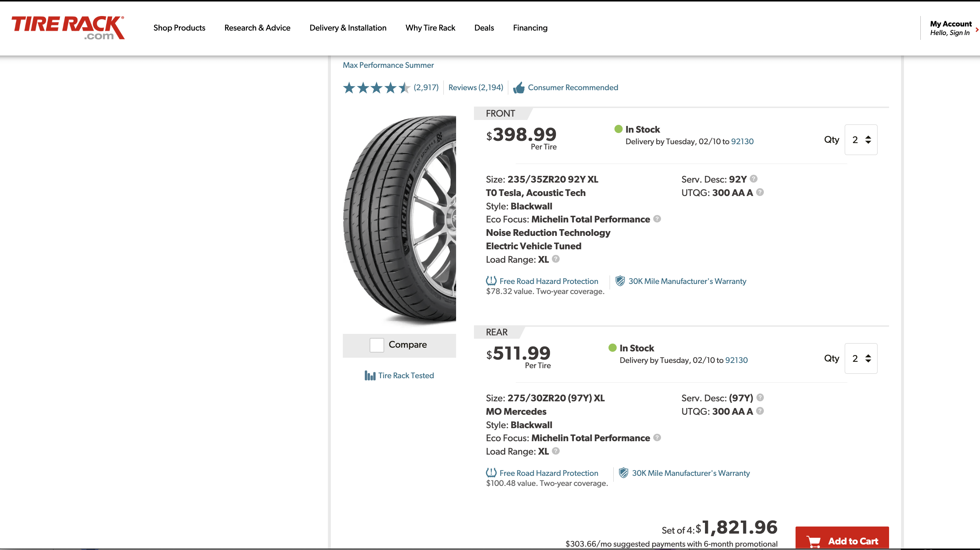Open the rear tire Qty dropdown

click(860, 358)
